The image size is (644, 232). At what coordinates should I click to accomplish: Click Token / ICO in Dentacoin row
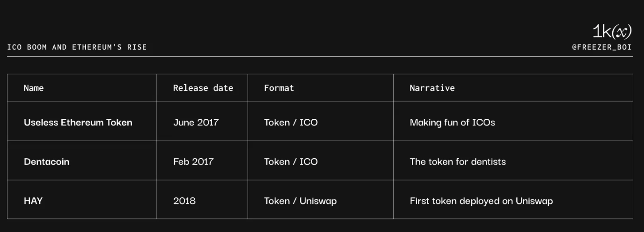[x=291, y=162]
